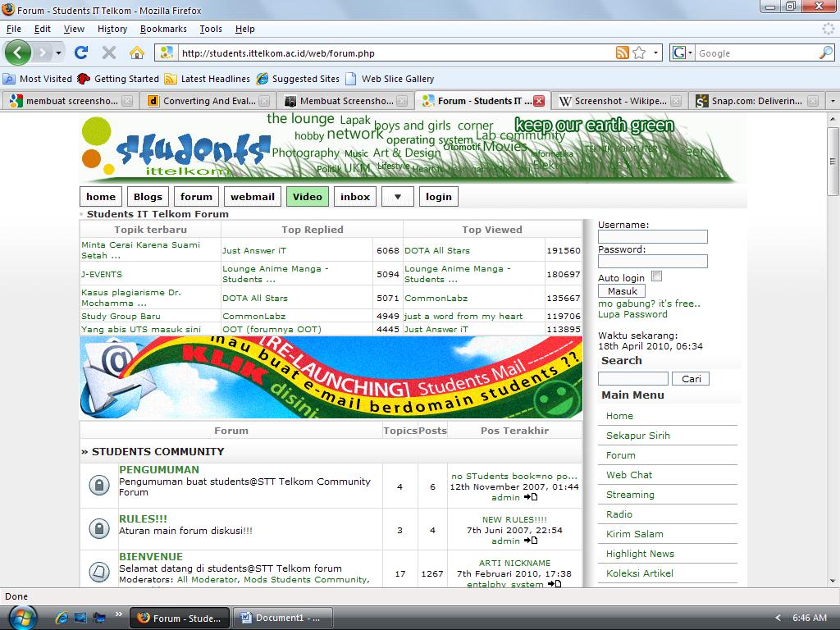Open Web Chat in Main Menu
This screenshot has width=840, height=630.
pos(629,475)
